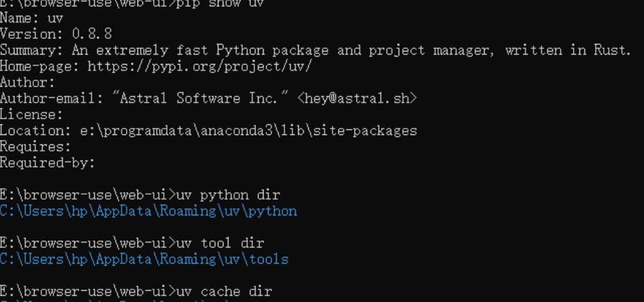This screenshot has width=644, height=302.
Task: Click the 'Author:' output line
Action: tap(28, 82)
